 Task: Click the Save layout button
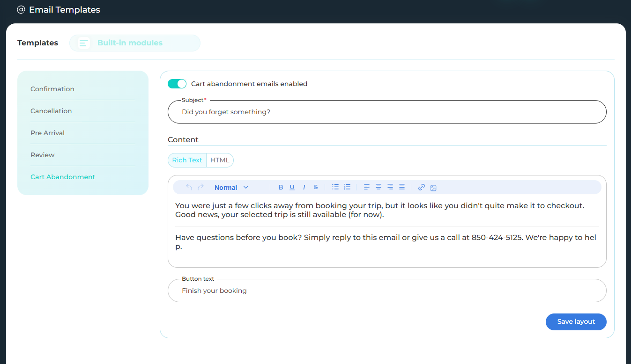tap(576, 322)
